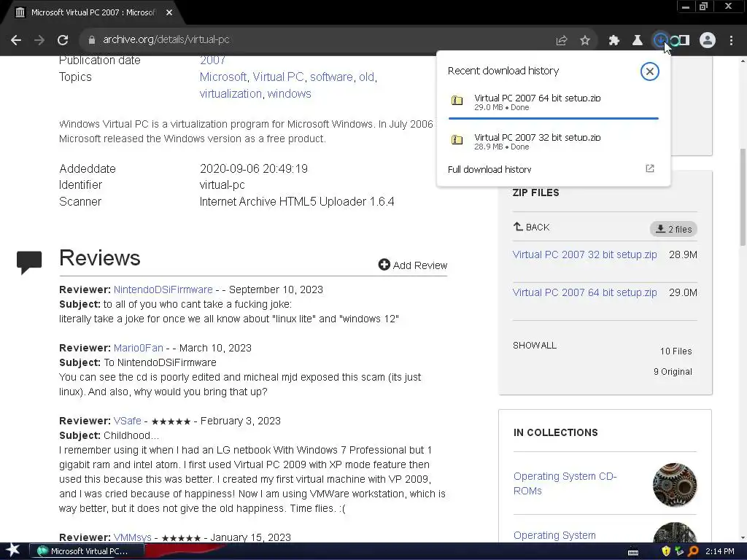Click the 2020-09-06 20:49:19 Addeddate value

pyautogui.click(x=253, y=168)
